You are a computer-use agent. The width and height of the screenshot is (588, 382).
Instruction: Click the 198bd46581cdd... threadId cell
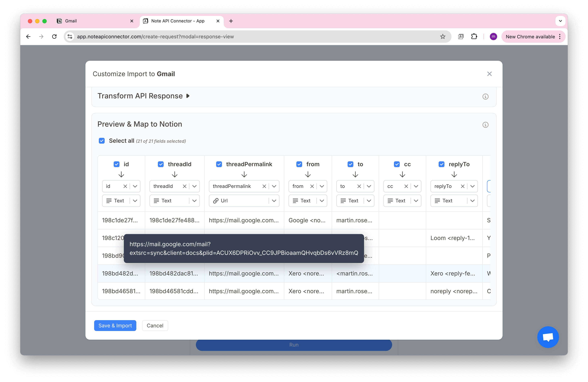tap(174, 291)
